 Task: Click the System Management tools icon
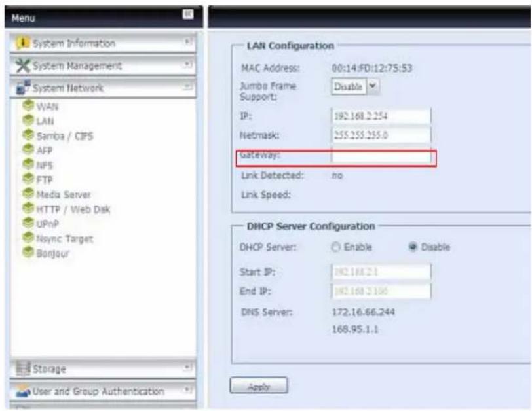pos(23,65)
